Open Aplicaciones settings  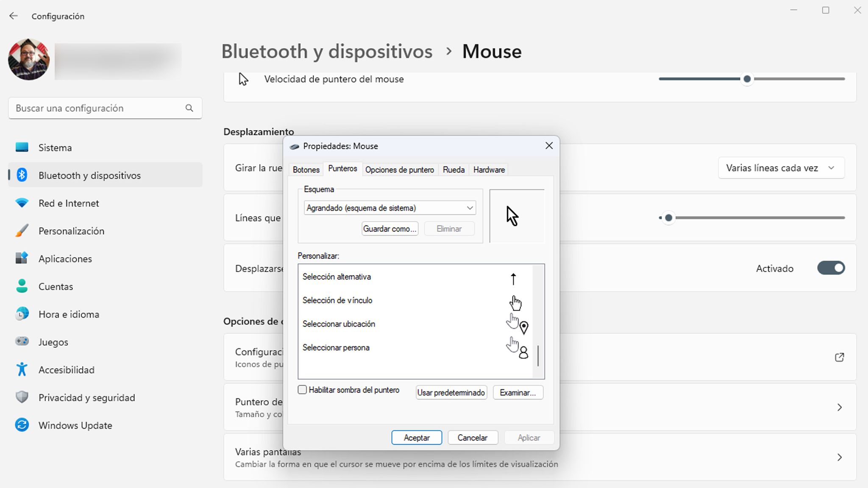pyautogui.click(x=65, y=258)
